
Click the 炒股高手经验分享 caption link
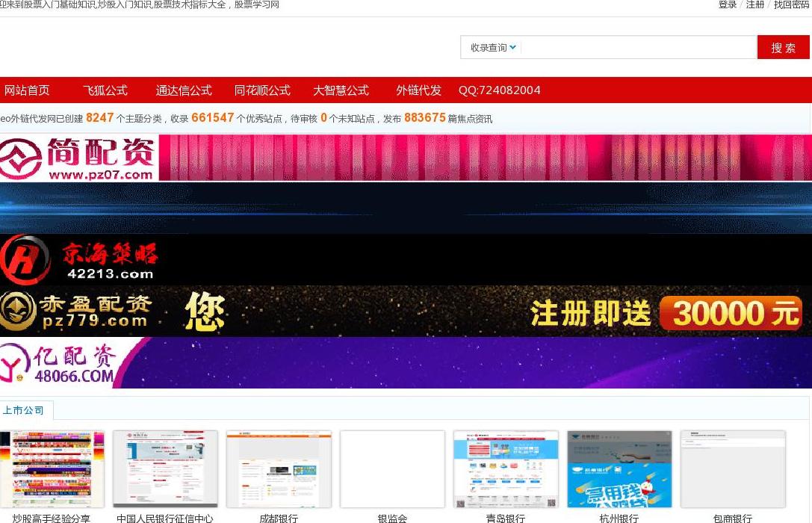tap(52, 518)
